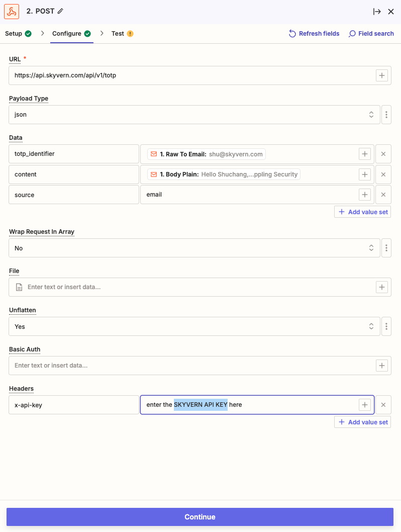The height and width of the screenshot is (532, 401).
Task: Open the Wrap Request In Array dropdown
Action: (x=194, y=248)
